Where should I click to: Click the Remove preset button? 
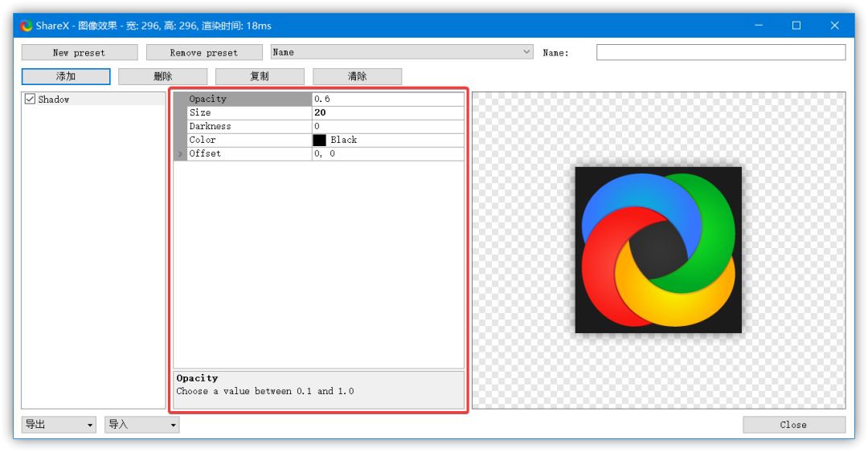[204, 52]
